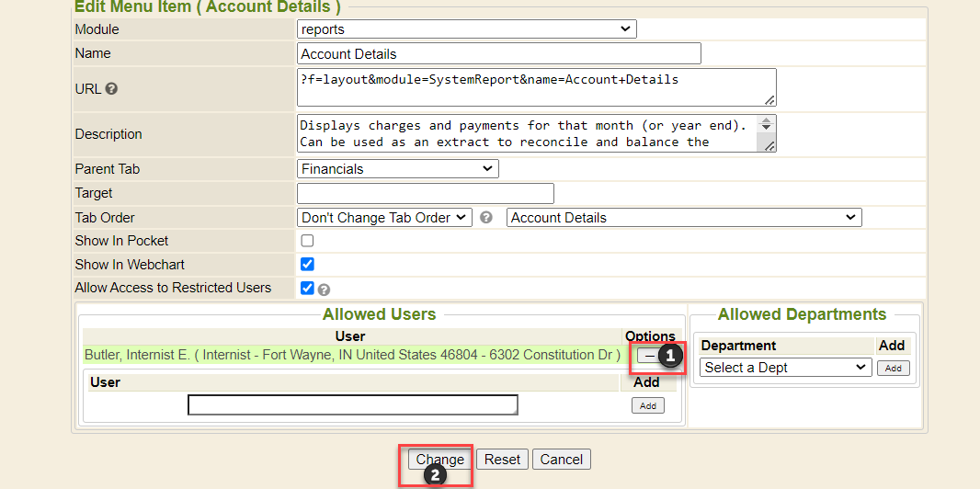Click help icon next to Restricted Users checkbox
This screenshot has width=980, height=489.
[x=324, y=289]
